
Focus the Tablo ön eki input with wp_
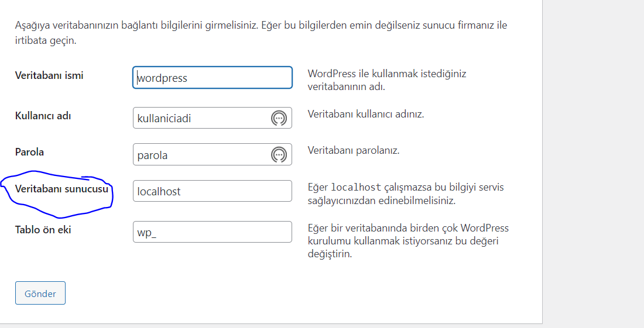click(x=212, y=232)
